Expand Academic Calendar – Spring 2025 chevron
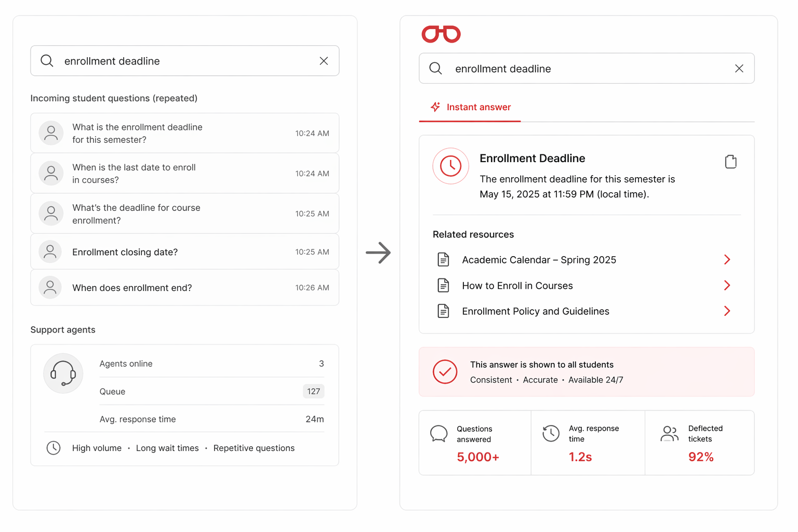 click(x=727, y=260)
